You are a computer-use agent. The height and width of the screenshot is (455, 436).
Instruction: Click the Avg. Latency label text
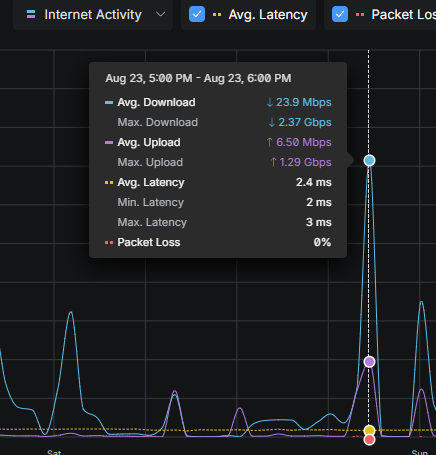click(x=268, y=15)
